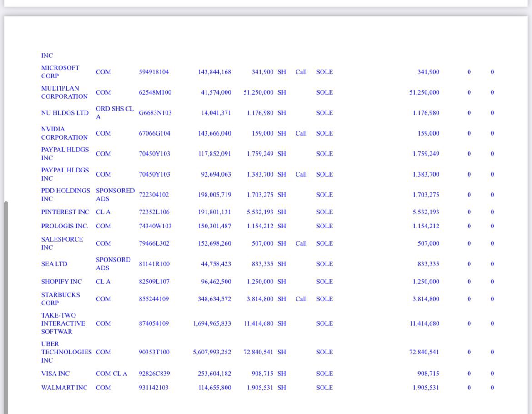The height and width of the screenshot is (414, 532).
Task: Select MULTIPLAN CORPORATION issuer name
Action: (65, 92)
